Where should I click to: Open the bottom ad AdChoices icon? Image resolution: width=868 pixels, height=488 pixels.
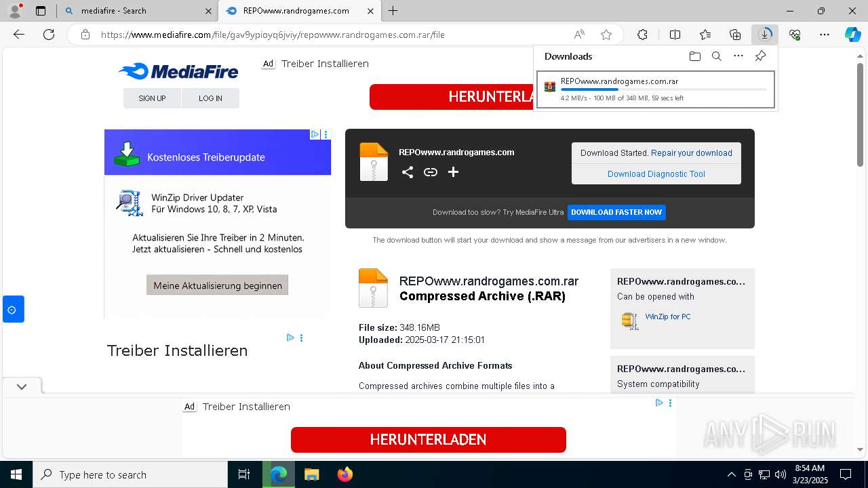[x=659, y=403]
